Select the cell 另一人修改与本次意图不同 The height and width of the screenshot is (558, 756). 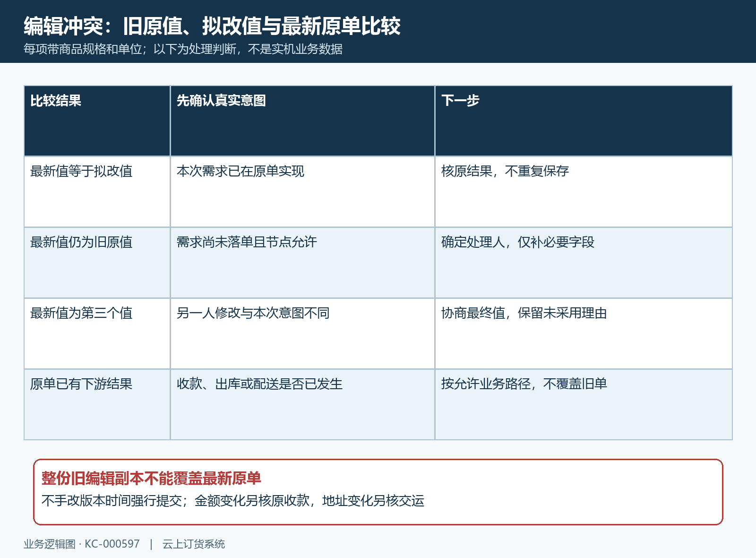point(302,333)
